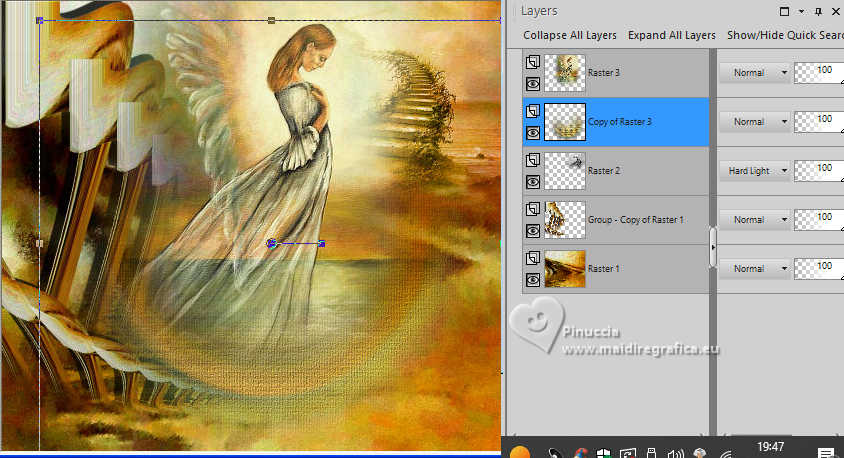Click Expand All Layers
The height and width of the screenshot is (458, 844).
click(672, 35)
